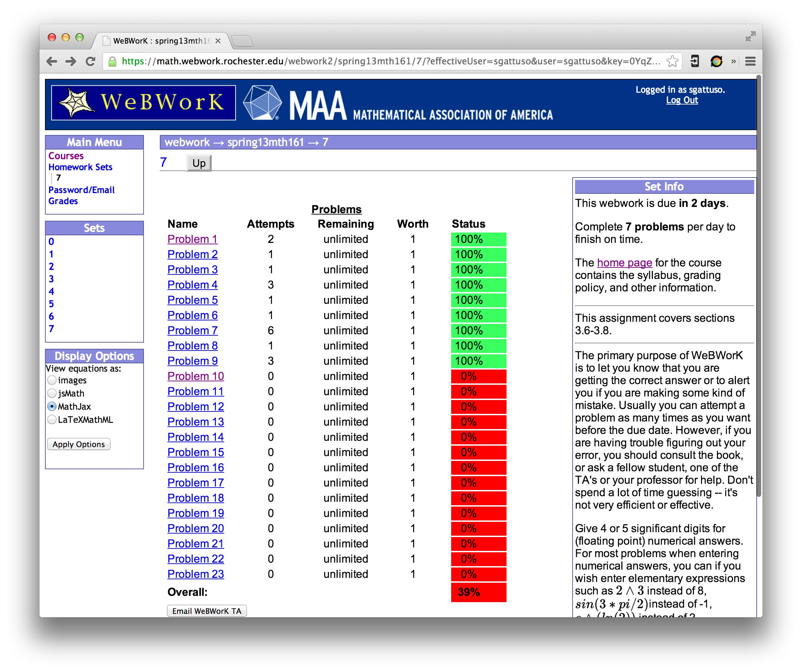The width and height of the screenshot is (802, 672).
Task: Click the Problem 7 attempts value 6
Action: [x=270, y=330]
